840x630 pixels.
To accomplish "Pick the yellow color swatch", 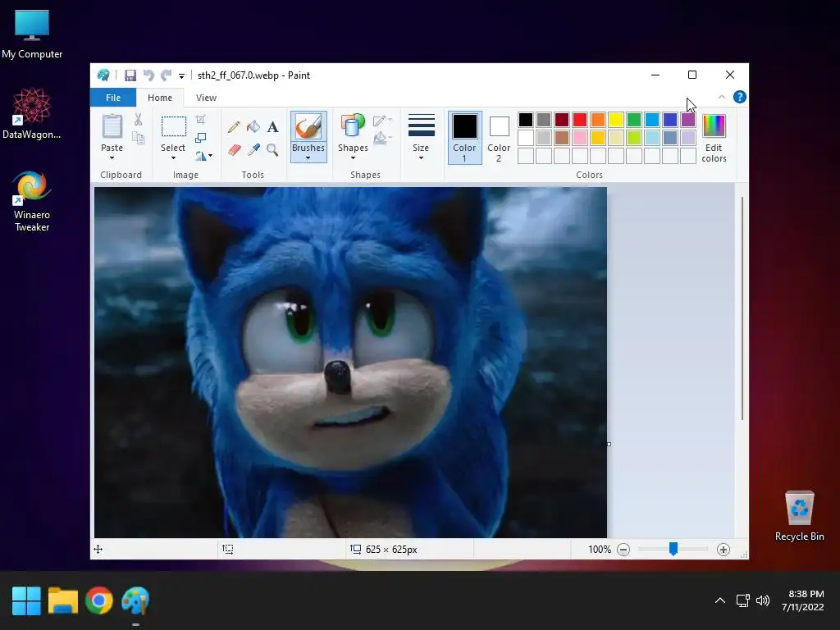I will point(615,120).
